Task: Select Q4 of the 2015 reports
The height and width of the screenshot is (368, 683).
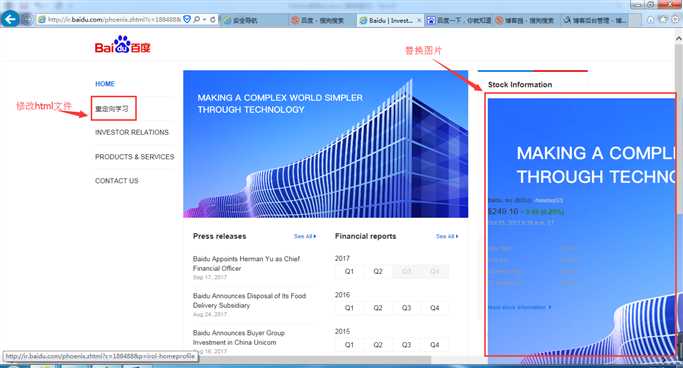Action: pyautogui.click(x=435, y=344)
